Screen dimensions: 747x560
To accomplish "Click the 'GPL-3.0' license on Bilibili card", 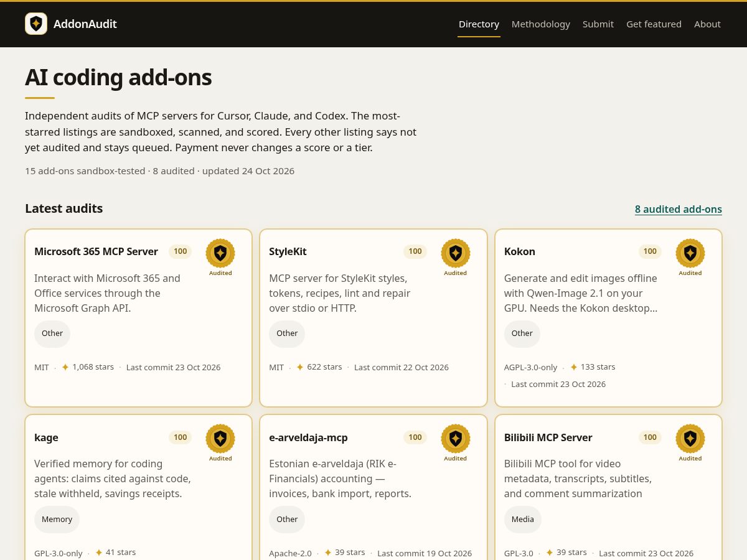I will click(519, 553).
